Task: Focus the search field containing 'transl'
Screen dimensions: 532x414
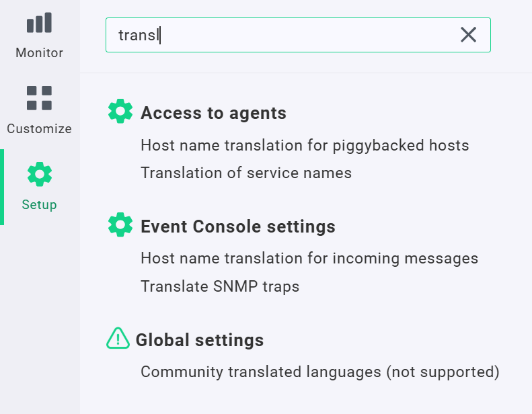Action: 282,35
